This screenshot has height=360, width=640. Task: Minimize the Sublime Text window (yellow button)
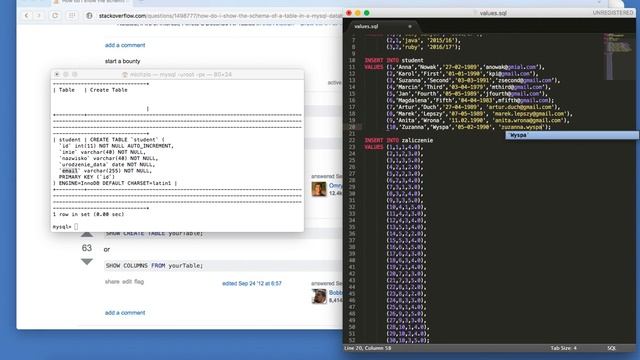tap(358, 13)
